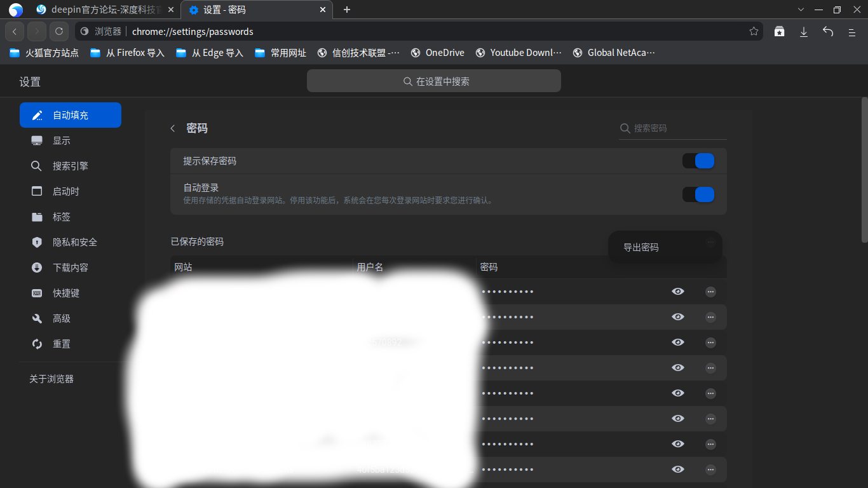Click the 导出密码 button
The image size is (868, 488).
641,247
